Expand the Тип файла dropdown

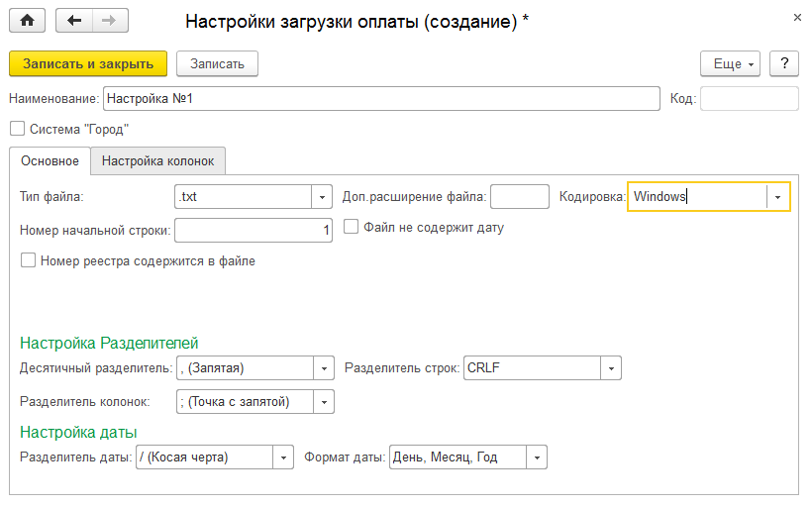click(322, 197)
